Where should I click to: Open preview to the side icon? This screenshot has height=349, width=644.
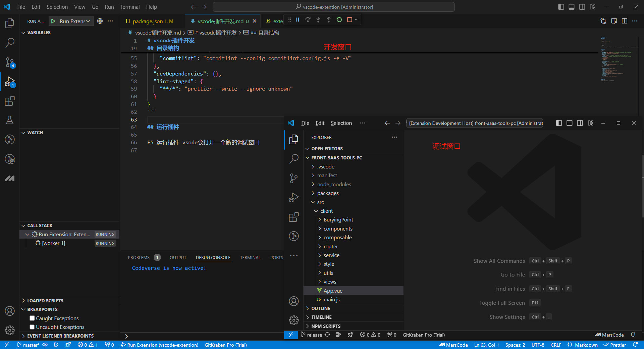[x=614, y=21]
